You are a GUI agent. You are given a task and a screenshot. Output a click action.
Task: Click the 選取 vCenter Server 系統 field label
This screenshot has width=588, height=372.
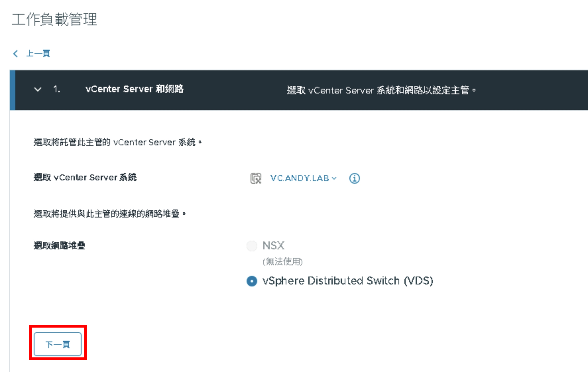coord(85,177)
